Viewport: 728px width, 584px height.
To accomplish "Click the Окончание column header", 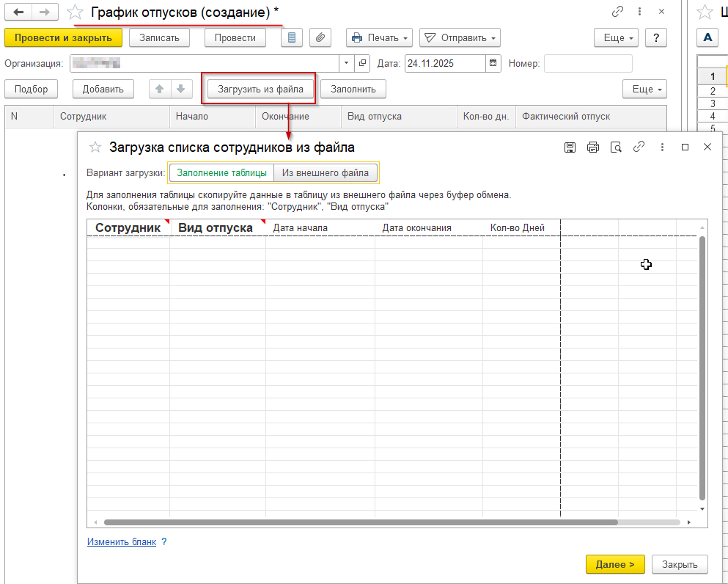I will 298,116.
